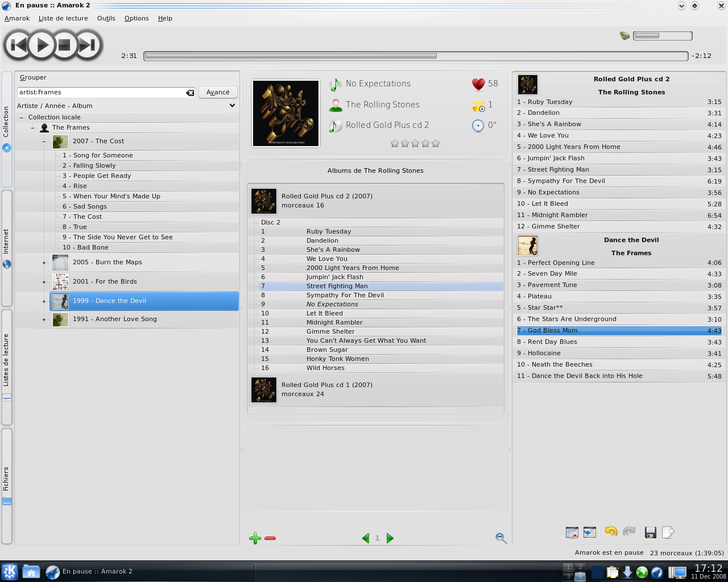Click the Rolled Gold album cover in current track

286,113
